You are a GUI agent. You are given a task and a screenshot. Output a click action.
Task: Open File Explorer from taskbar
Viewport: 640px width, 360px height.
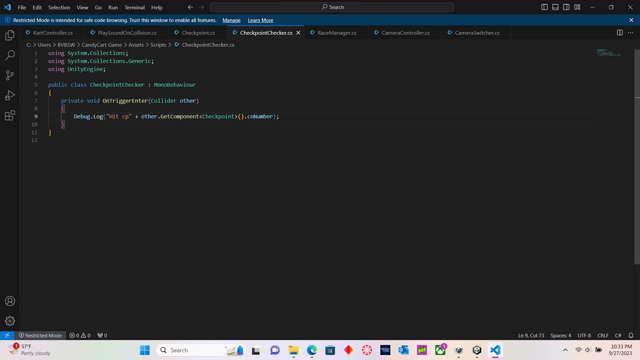[293, 350]
